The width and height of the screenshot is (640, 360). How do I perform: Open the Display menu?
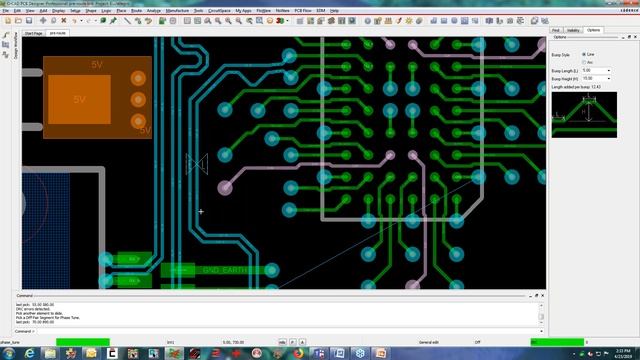coord(58,11)
